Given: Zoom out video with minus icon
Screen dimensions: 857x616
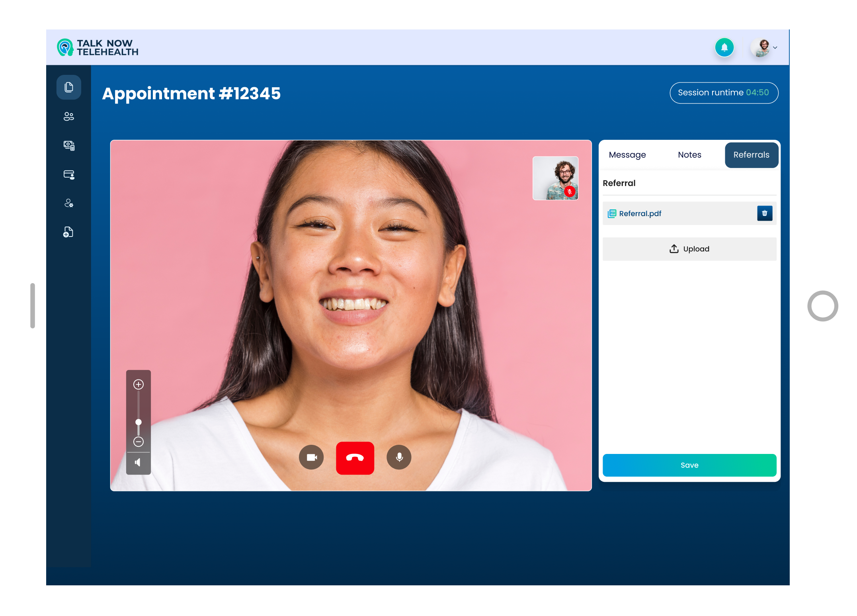Looking at the screenshot, I should point(138,441).
